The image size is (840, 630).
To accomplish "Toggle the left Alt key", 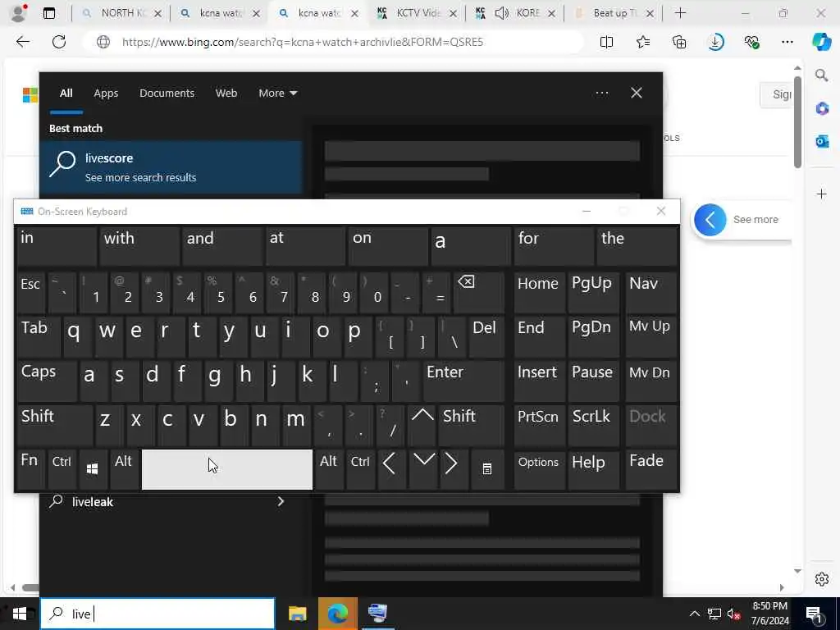I will coord(125,468).
